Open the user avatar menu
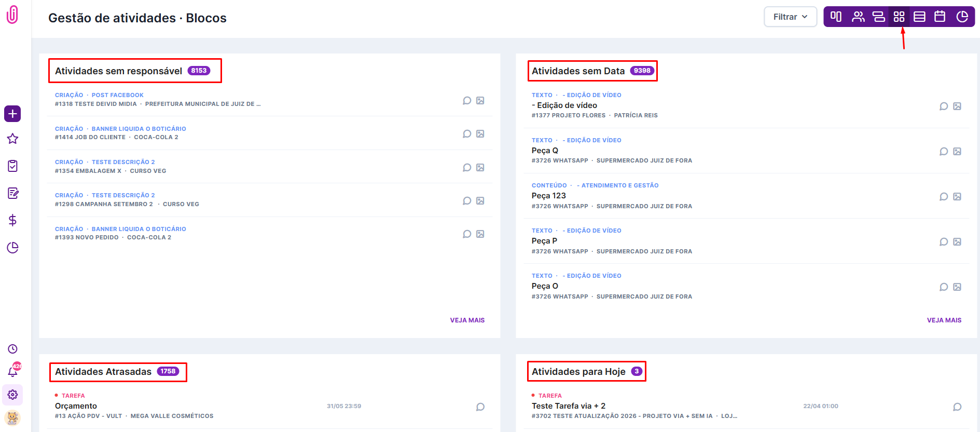The height and width of the screenshot is (432, 980). [12, 417]
